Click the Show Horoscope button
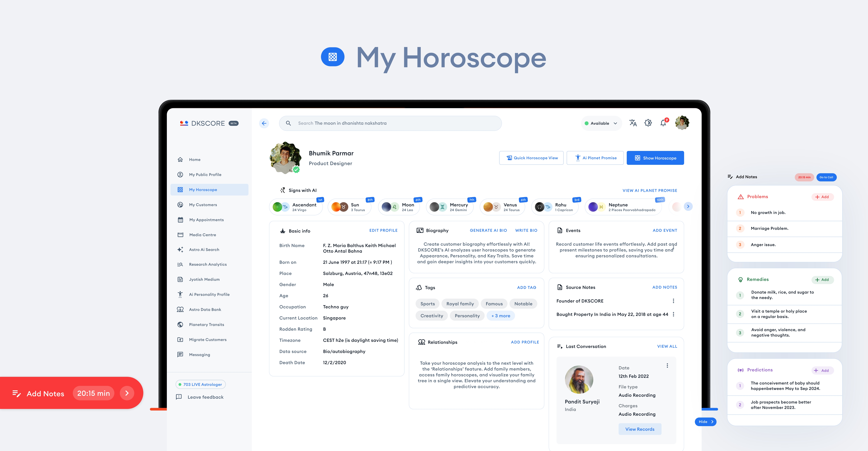Image resolution: width=868 pixels, height=451 pixels. click(655, 158)
